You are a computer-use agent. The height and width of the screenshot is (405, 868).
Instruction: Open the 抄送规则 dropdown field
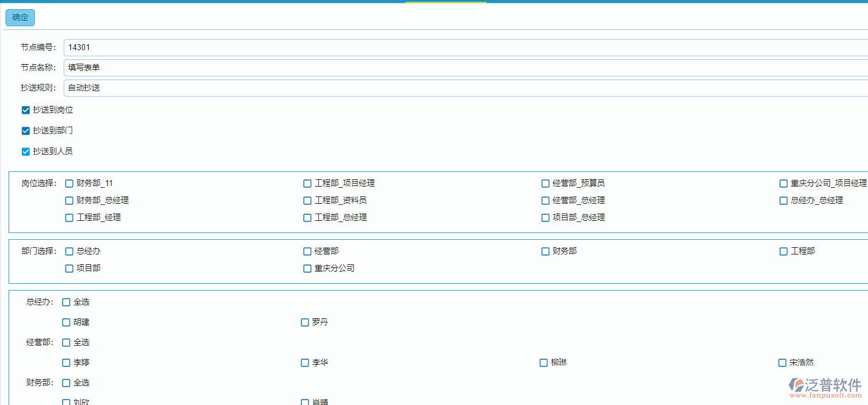click(465, 88)
